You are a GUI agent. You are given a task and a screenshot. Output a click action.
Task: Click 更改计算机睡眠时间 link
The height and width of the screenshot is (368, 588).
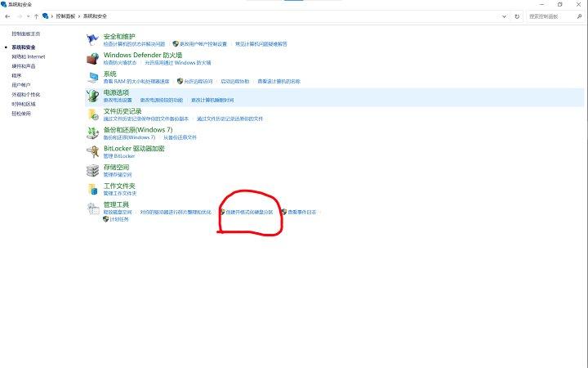tap(212, 101)
